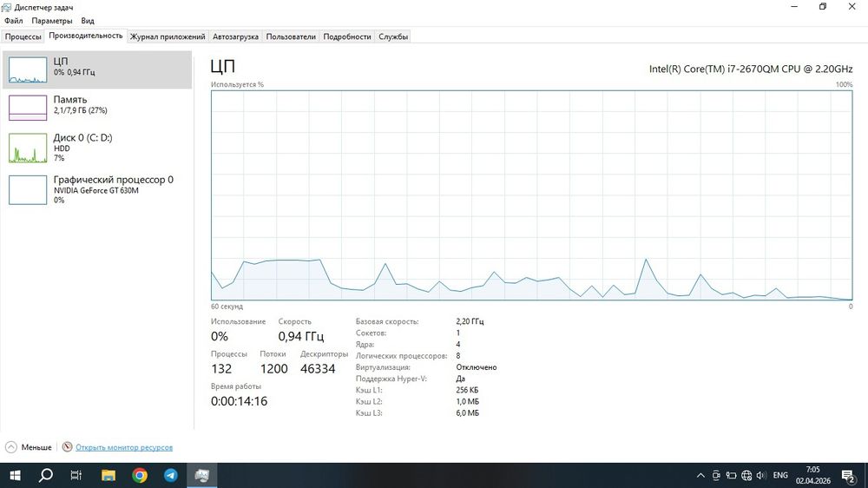
Task: Open the volume speaker tray icon
Action: coord(761,475)
